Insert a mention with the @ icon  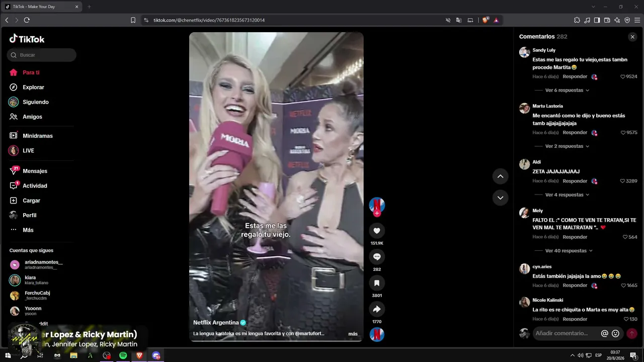pyautogui.click(x=604, y=333)
